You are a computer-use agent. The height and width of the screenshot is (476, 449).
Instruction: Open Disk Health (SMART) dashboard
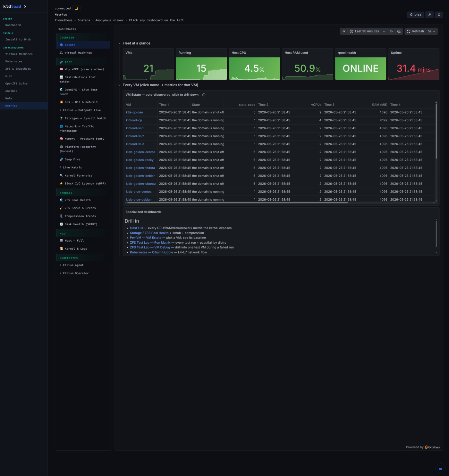point(83,224)
